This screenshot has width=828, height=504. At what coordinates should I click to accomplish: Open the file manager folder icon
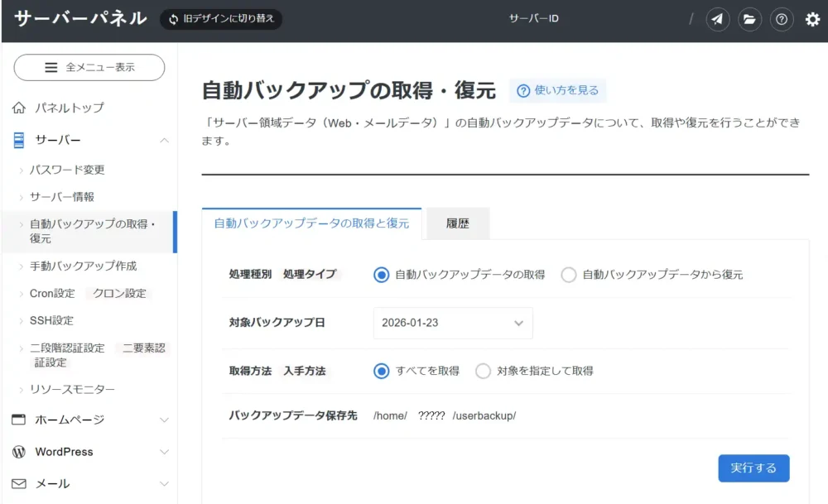(x=749, y=19)
